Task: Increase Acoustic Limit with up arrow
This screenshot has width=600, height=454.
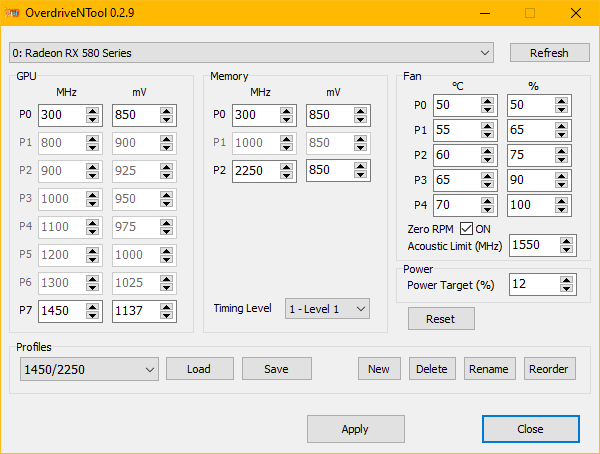Action: click(566, 241)
